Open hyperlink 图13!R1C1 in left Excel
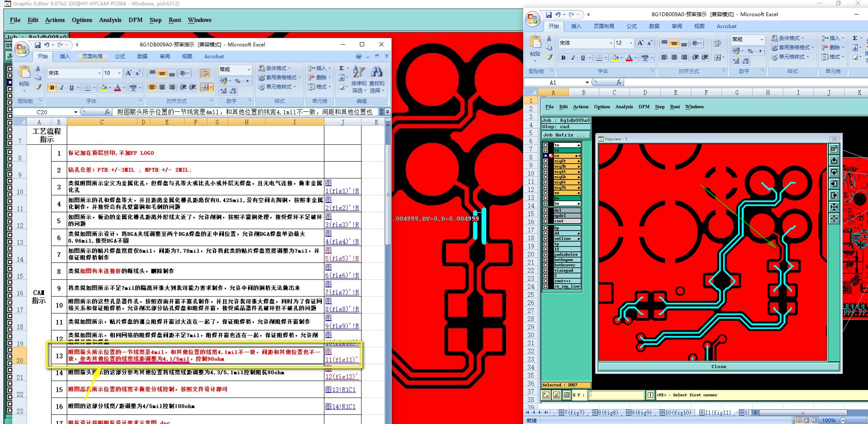Viewport: 868px width, 424px height. click(340, 390)
